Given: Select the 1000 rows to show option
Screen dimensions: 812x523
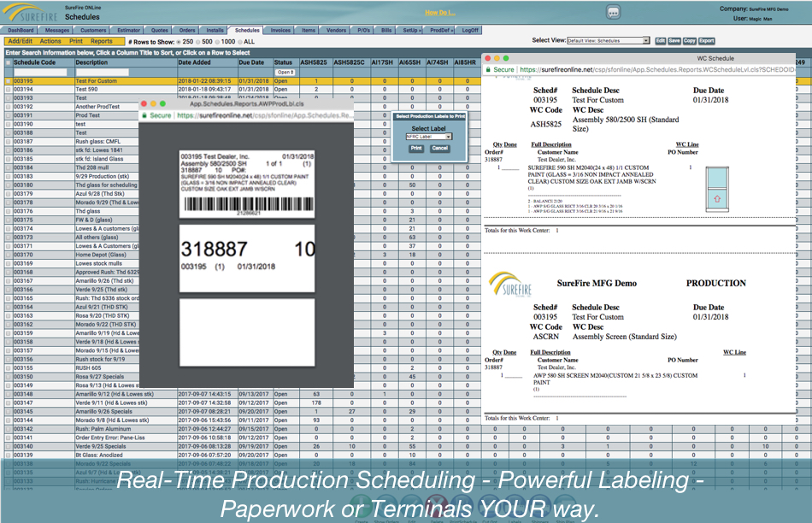Looking at the screenshot, I should [x=217, y=42].
